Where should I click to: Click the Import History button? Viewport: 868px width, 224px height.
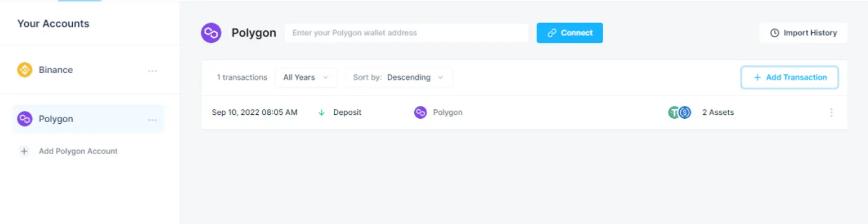[x=803, y=33]
